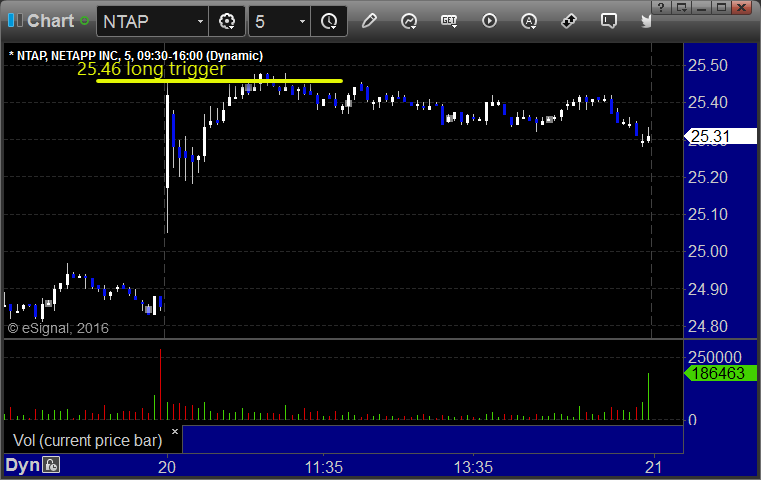Click the Dyn lock icon
761x480 pixels.
[x=51, y=465]
